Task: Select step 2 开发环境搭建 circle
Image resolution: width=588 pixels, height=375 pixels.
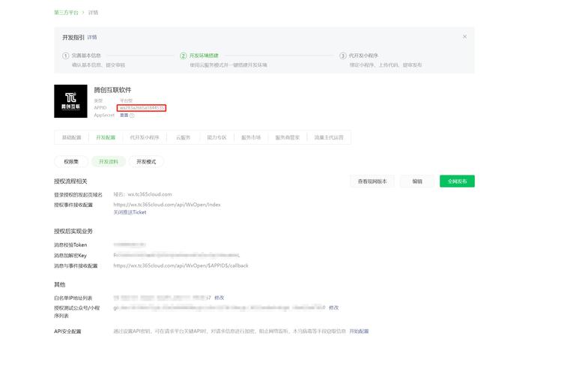Action: pyautogui.click(x=183, y=55)
